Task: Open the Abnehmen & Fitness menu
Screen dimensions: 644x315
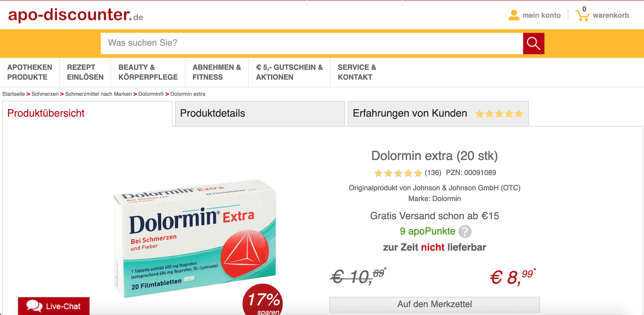Action: pos(217,73)
